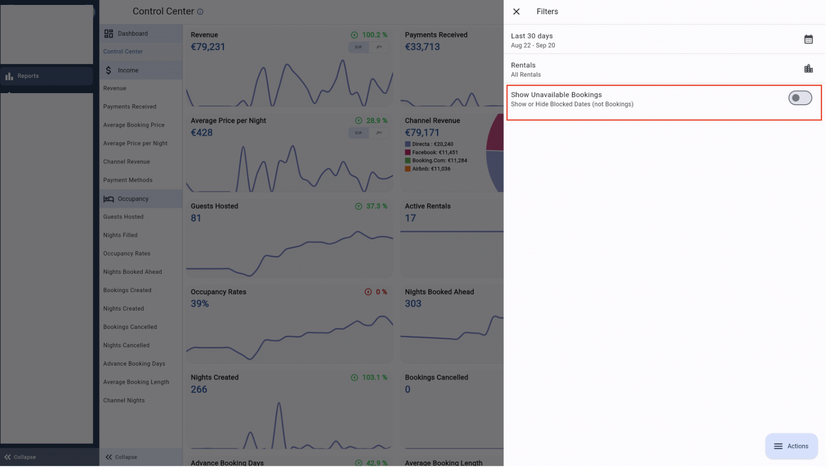Close the Filters panel
828x469 pixels.
[x=518, y=12]
